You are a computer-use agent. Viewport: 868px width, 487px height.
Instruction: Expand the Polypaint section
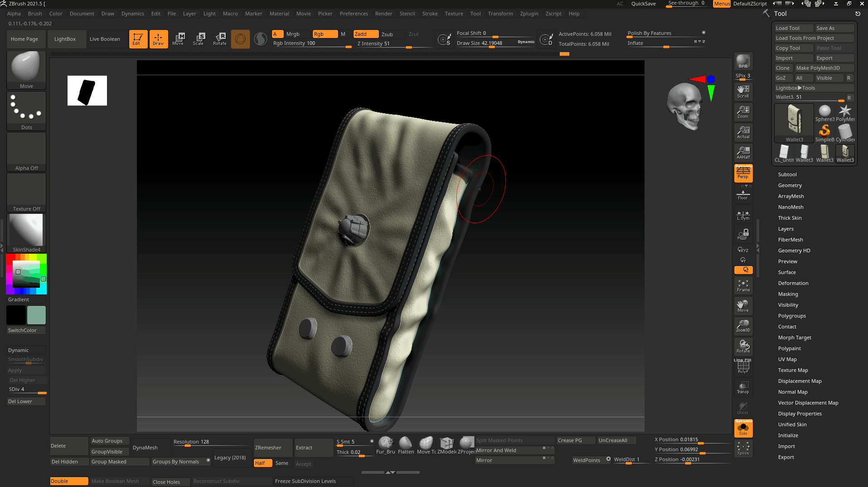click(x=789, y=348)
